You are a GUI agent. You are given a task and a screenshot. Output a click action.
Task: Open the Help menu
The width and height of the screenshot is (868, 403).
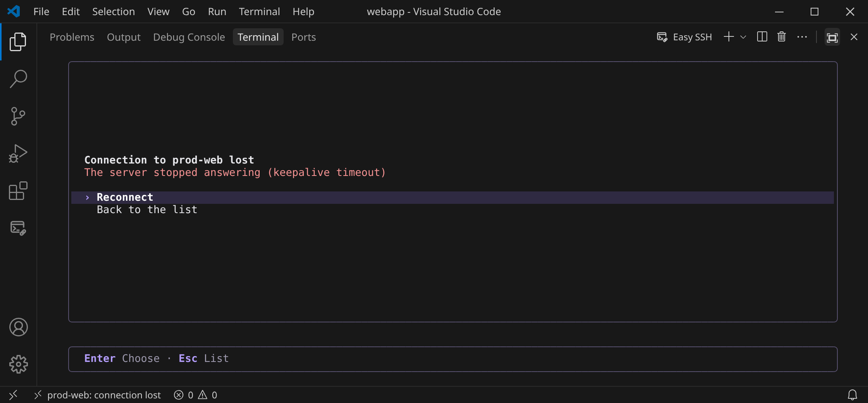(x=303, y=12)
